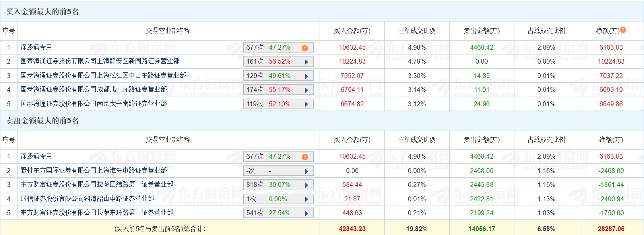Click the 1次 0.00% success rate box
644x235 pixels.
coord(278,199)
